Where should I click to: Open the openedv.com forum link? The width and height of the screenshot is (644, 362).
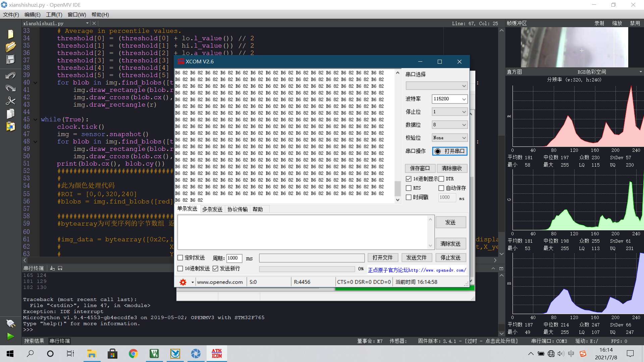tap(417, 270)
